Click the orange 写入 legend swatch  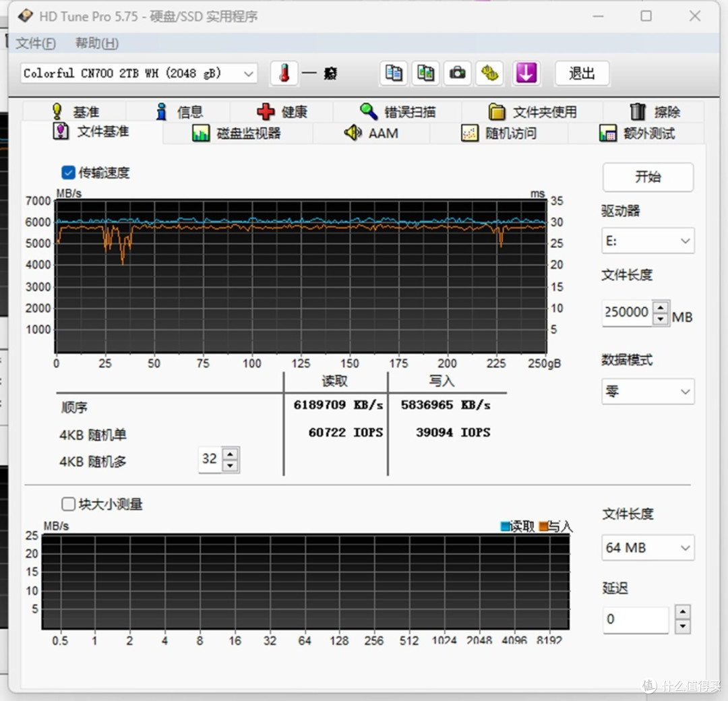[543, 526]
